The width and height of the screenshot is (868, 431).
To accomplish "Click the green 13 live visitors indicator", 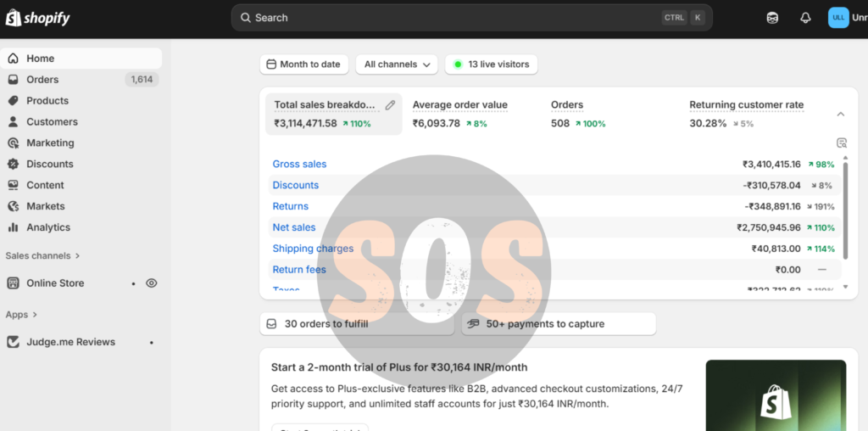I will [x=491, y=64].
